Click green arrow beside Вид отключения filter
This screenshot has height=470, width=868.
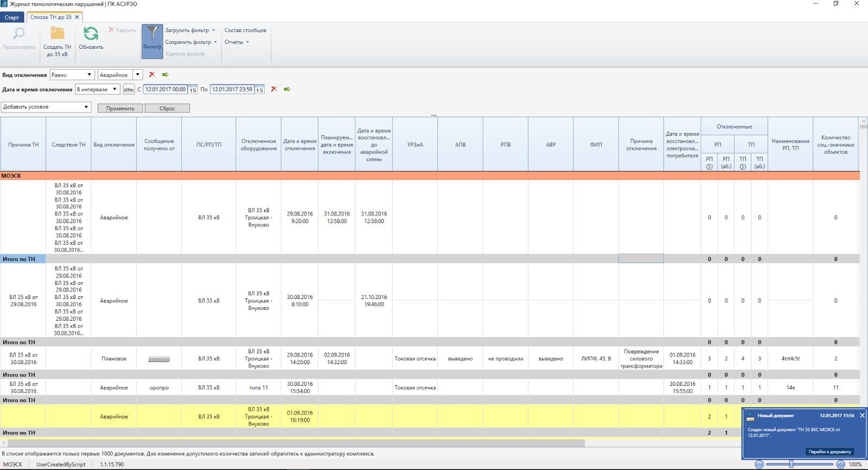point(165,75)
